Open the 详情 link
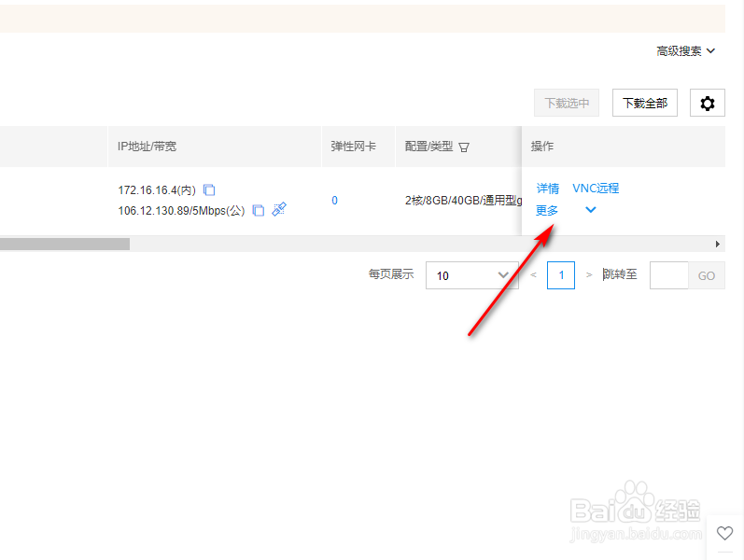 pyautogui.click(x=548, y=189)
